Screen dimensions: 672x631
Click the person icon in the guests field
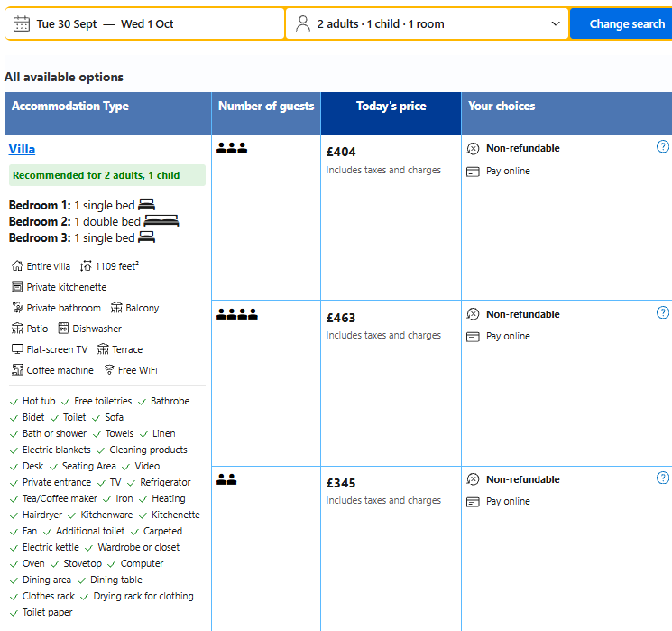click(303, 23)
